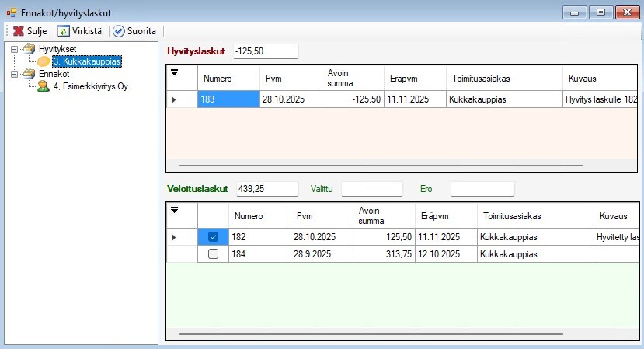Collapse the Ennakot tree node
644x349 pixels.
coord(15,74)
